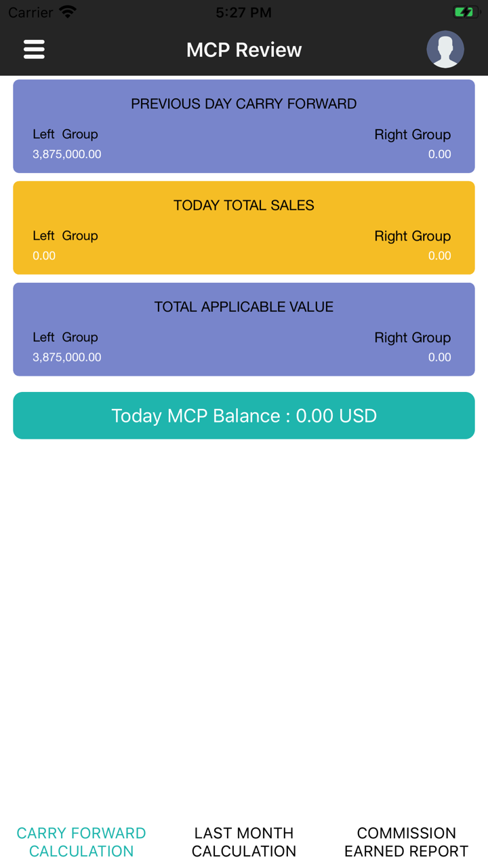Tap Right Group value in Today Total Sales
The width and height of the screenshot is (488, 868).
click(x=439, y=256)
